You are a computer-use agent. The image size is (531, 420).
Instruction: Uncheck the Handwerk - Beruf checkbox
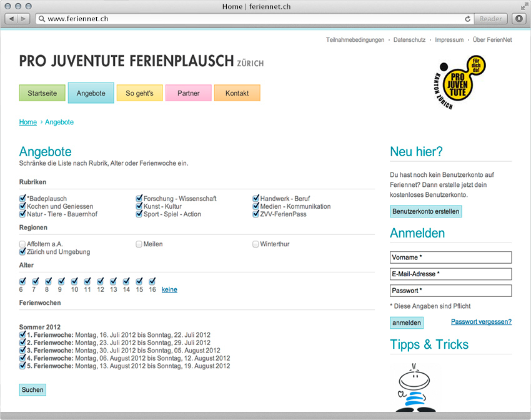256,198
